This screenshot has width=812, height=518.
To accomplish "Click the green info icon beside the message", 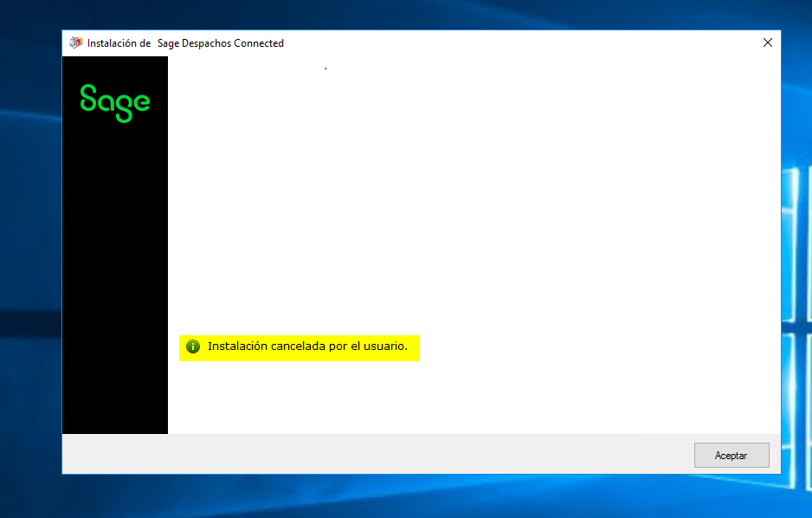I will tap(192, 346).
